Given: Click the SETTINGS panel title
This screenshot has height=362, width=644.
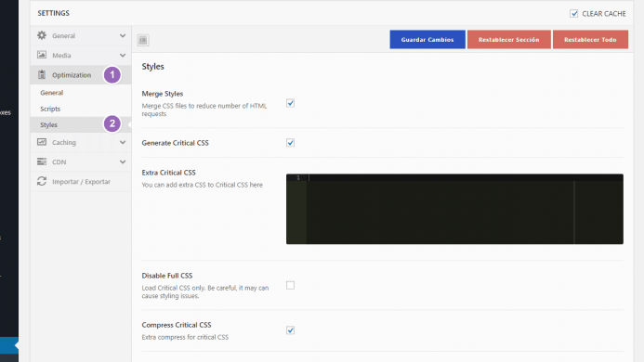Looking at the screenshot, I should (x=53, y=13).
